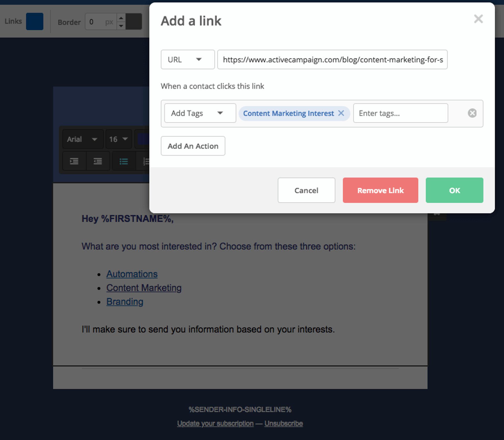This screenshot has height=440, width=504.
Task: Click the Remove Link button
Action: [380, 190]
